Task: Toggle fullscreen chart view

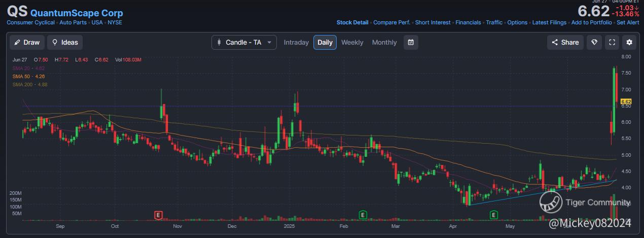Action: tap(612, 43)
